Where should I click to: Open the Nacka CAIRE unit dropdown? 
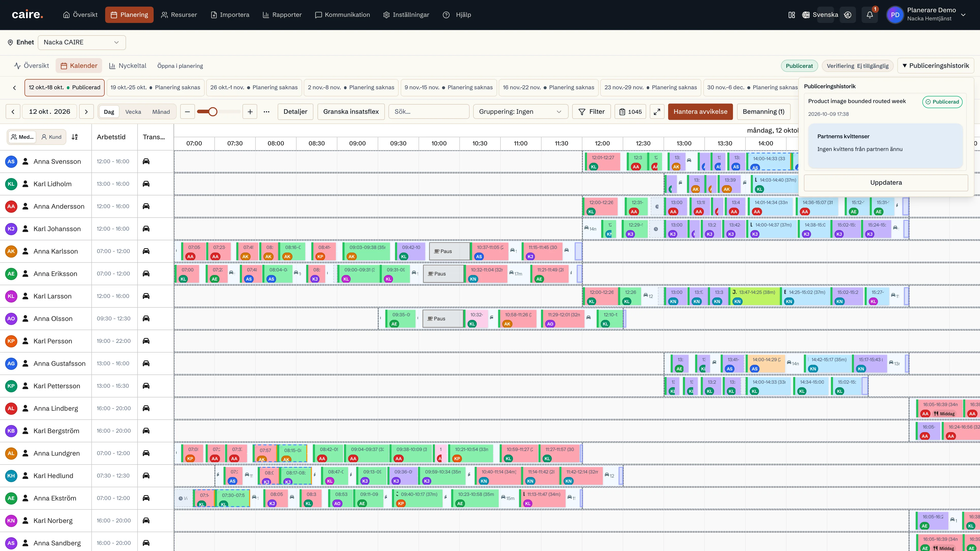tap(82, 42)
